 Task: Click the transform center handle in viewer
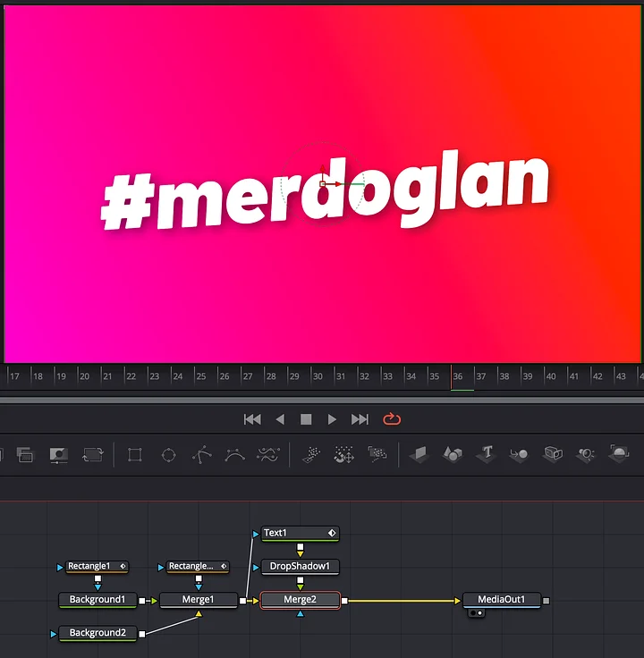coord(322,184)
